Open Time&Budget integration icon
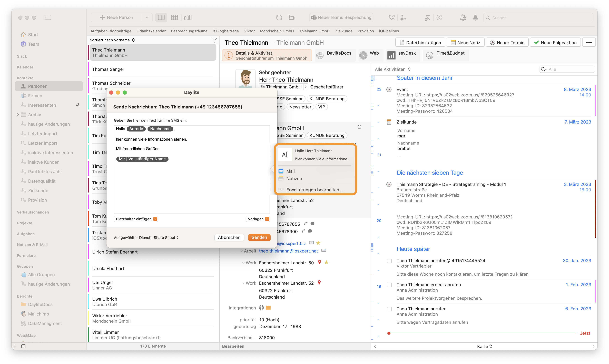 (x=429, y=55)
